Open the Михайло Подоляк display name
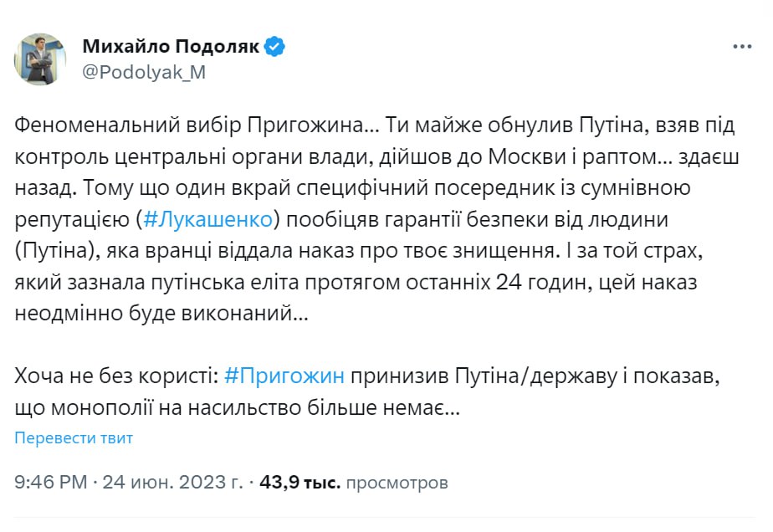The height and width of the screenshot is (532, 773). (x=170, y=47)
